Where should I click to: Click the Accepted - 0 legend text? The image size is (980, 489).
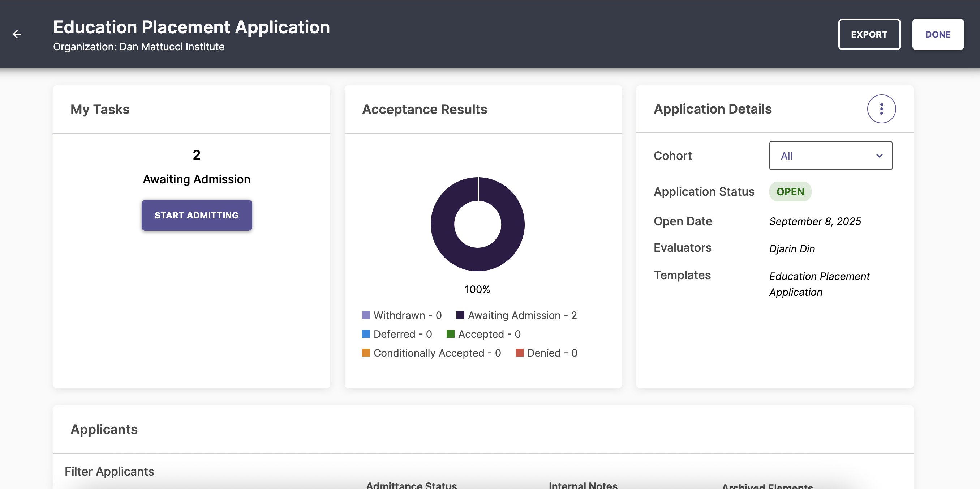(x=489, y=334)
